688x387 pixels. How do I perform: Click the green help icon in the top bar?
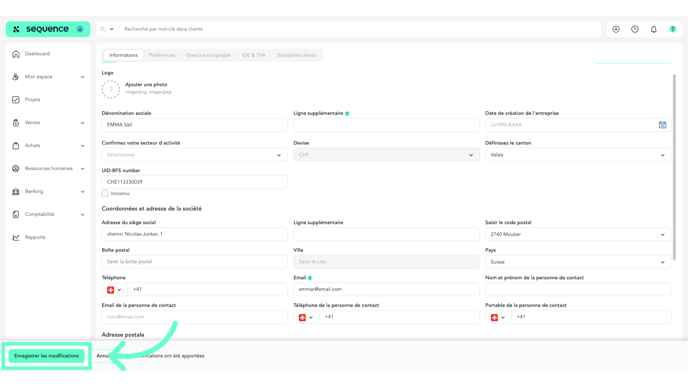pyautogui.click(x=673, y=29)
